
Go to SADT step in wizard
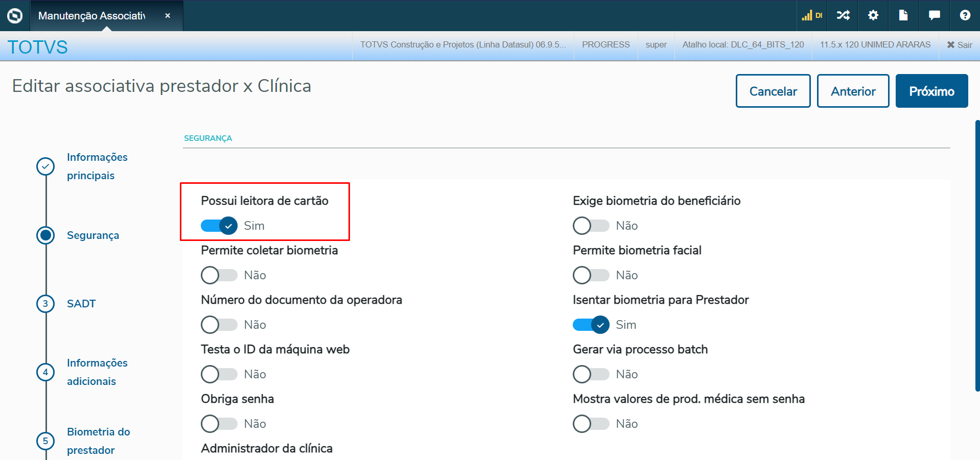(81, 304)
